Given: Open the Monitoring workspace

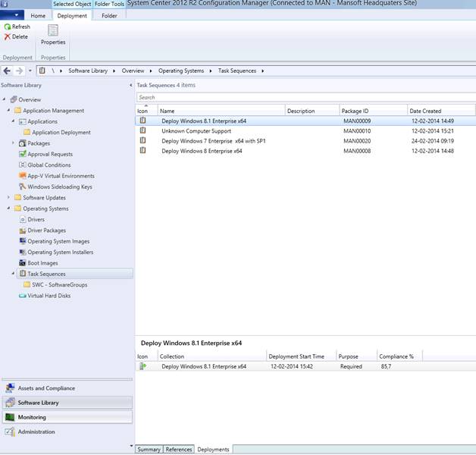Looking at the screenshot, I should 32,417.
